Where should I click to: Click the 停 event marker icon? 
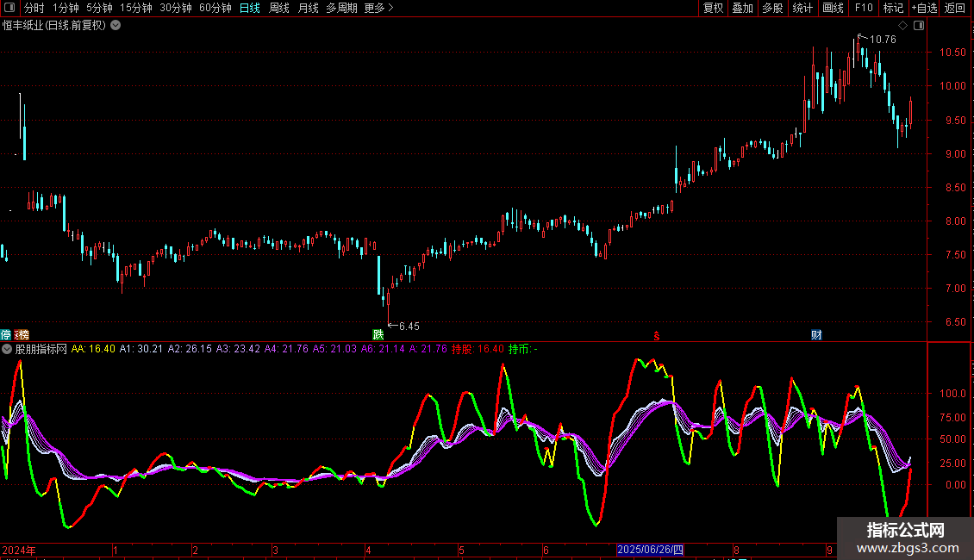coord(5,335)
